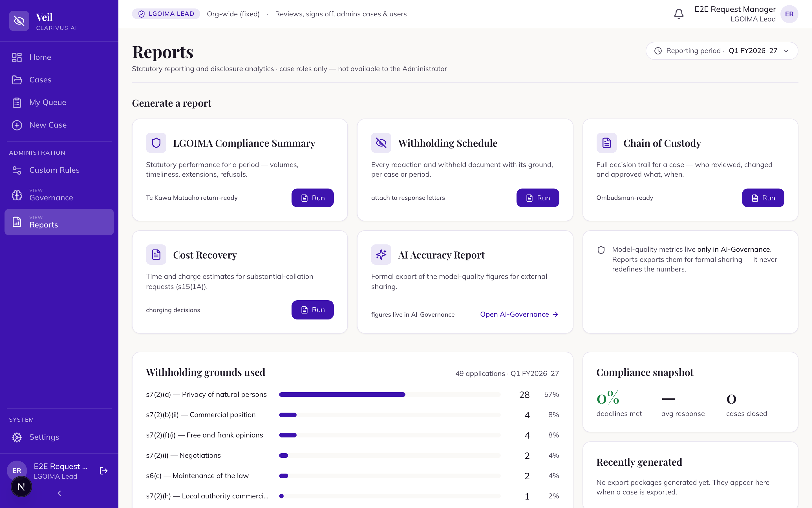Click the 0% deadlines met figure
The height and width of the screenshot is (508, 812).
coord(608,398)
